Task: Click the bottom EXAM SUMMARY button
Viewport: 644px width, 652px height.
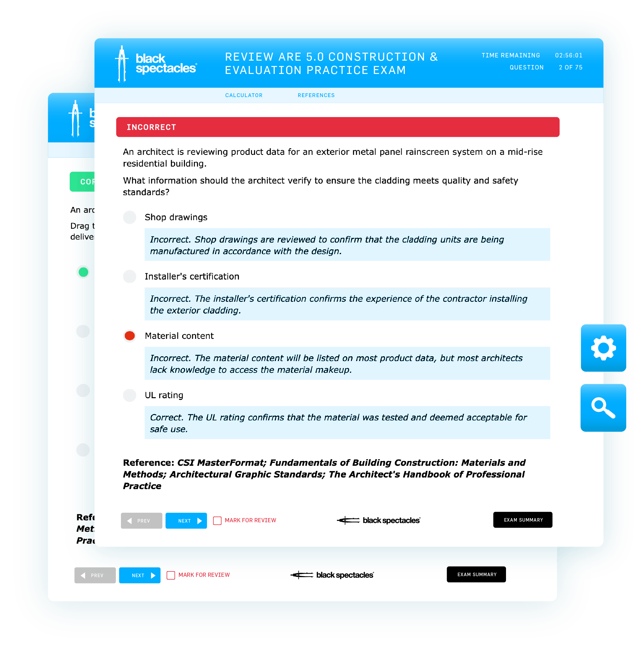Action: (x=477, y=574)
